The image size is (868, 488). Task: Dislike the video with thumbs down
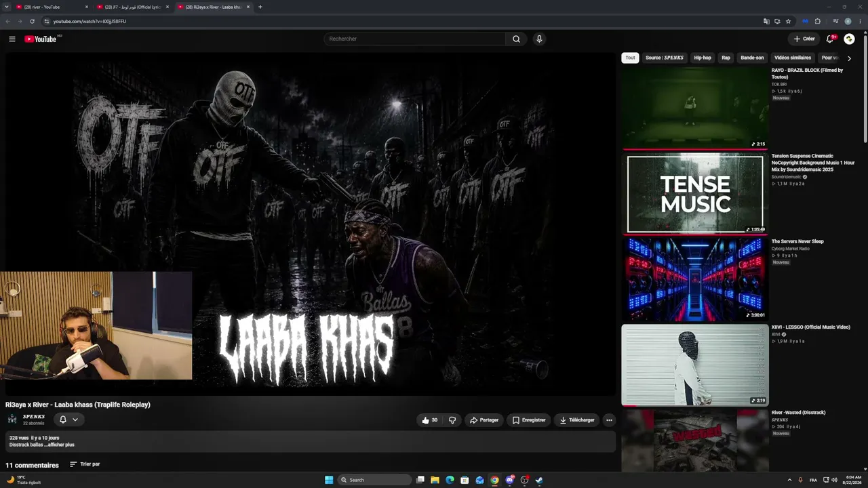(x=452, y=420)
